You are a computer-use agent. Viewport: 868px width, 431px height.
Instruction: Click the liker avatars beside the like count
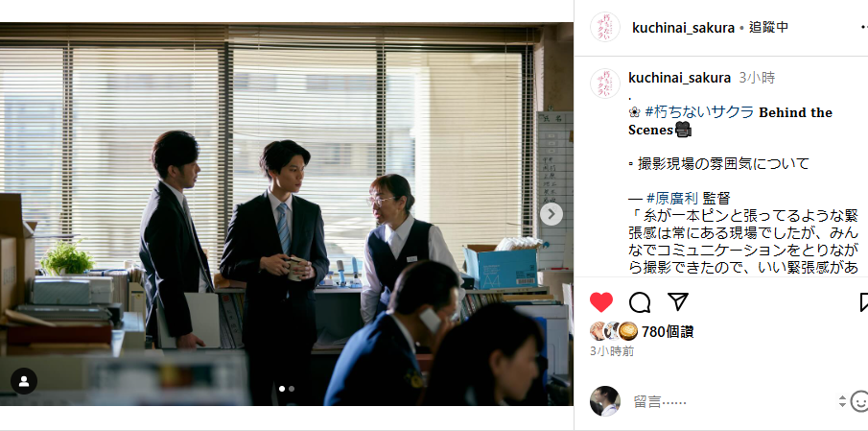pos(614,331)
